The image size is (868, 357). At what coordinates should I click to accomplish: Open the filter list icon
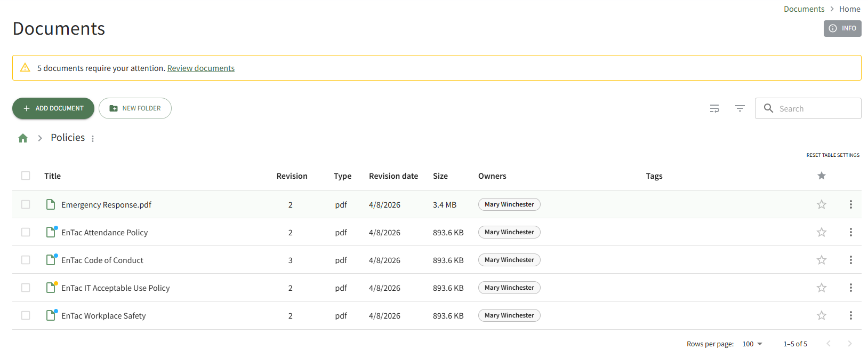pos(740,108)
